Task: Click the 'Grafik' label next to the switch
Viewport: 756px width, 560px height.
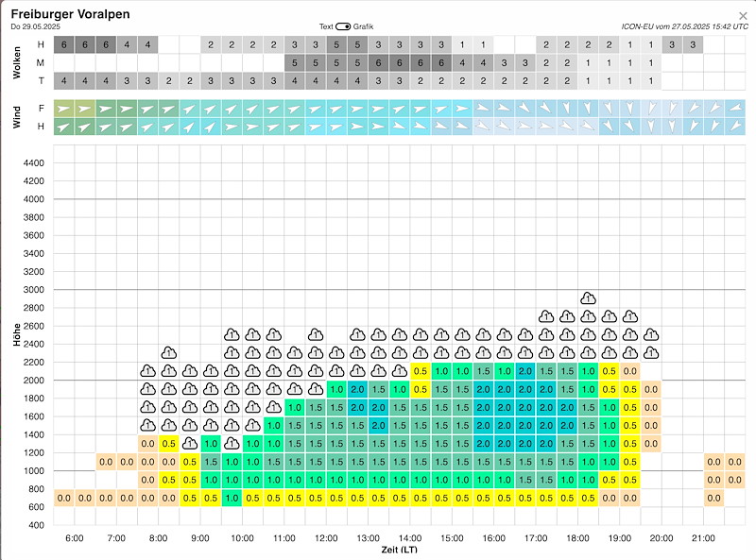Action: tap(363, 26)
